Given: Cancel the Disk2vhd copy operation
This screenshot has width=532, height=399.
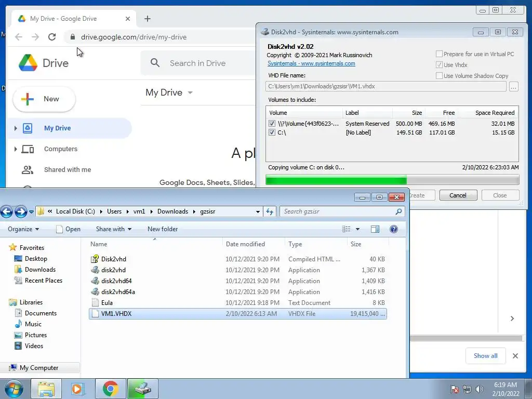Looking at the screenshot, I should click(x=458, y=195).
